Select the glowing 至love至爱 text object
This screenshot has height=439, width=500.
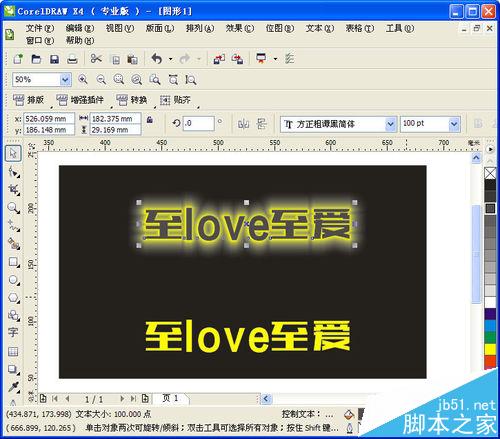tap(247, 224)
